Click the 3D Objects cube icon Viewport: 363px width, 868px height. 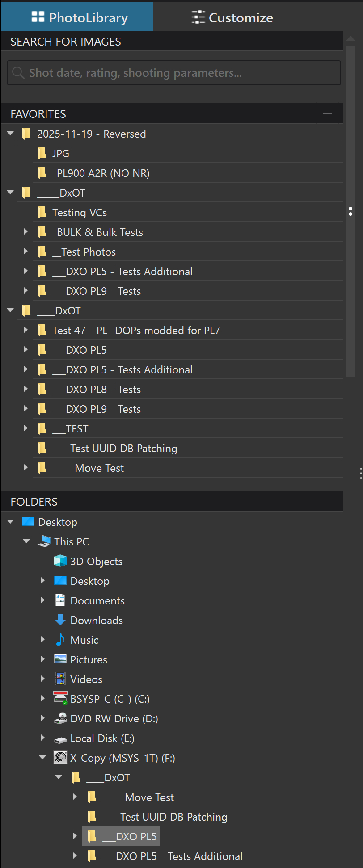(60, 561)
